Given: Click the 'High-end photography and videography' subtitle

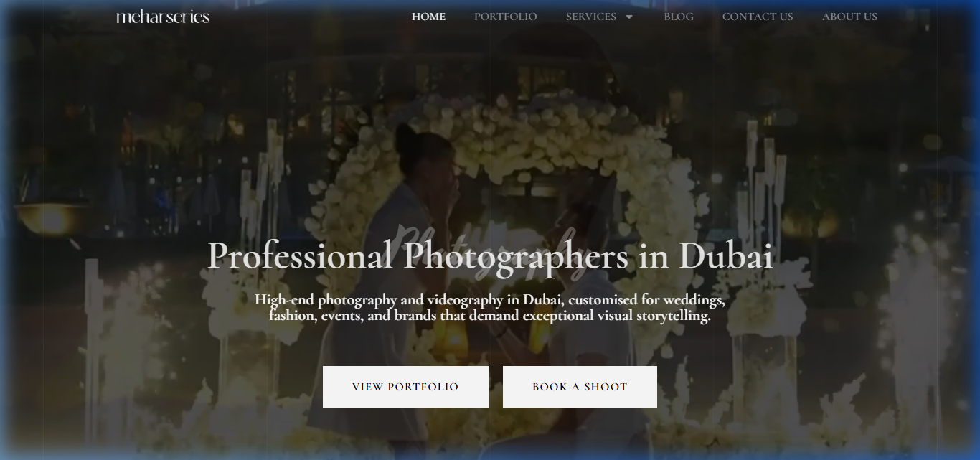Looking at the screenshot, I should (x=490, y=308).
